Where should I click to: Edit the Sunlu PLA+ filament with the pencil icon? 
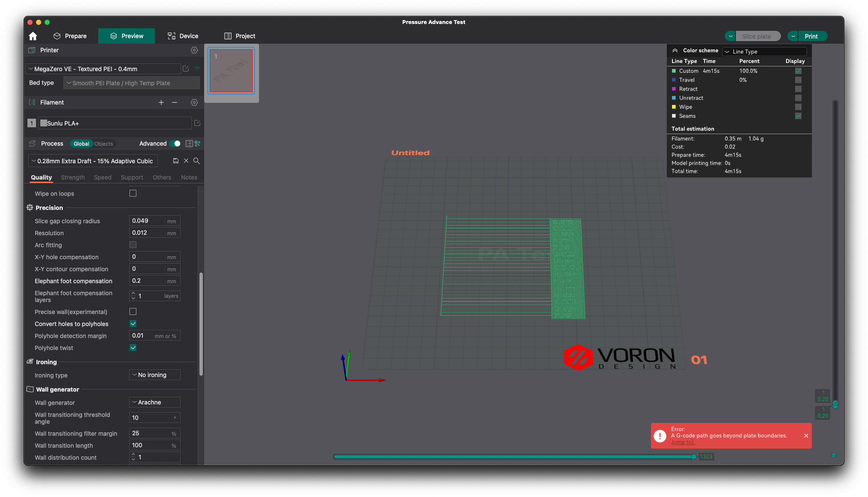click(x=197, y=123)
